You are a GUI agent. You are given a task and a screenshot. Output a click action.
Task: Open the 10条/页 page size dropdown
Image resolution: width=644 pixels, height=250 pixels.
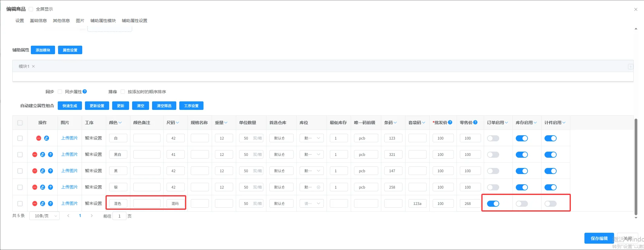tap(44, 216)
